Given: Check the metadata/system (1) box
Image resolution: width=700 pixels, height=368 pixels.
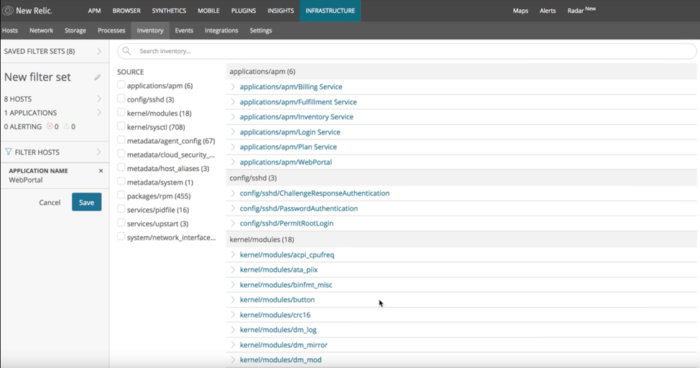Looking at the screenshot, I should pyautogui.click(x=121, y=182).
